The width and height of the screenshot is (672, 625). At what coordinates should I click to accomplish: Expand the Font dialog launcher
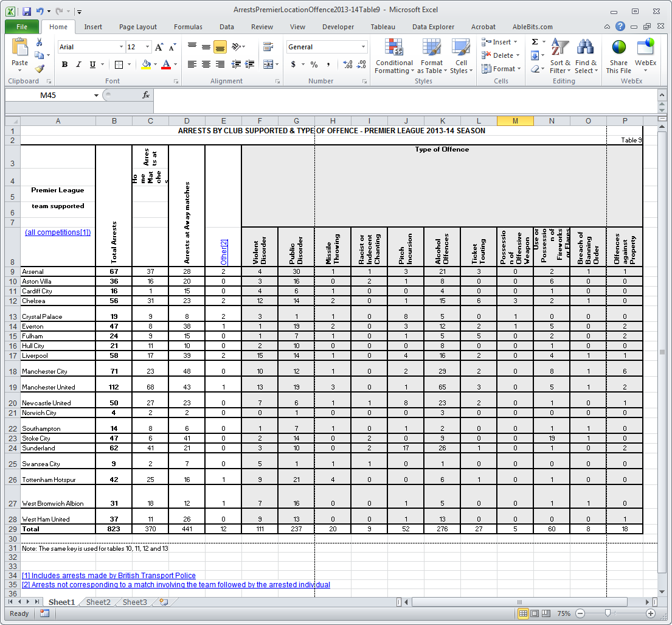[x=176, y=81]
